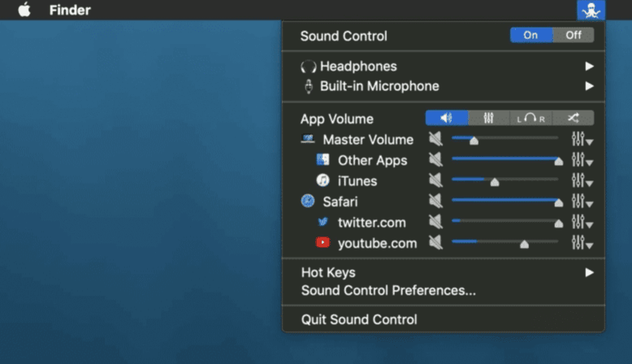The image size is (632, 364).
Task: Click the Other Apps Finder icon
Action: pyautogui.click(x=322, y=159)
